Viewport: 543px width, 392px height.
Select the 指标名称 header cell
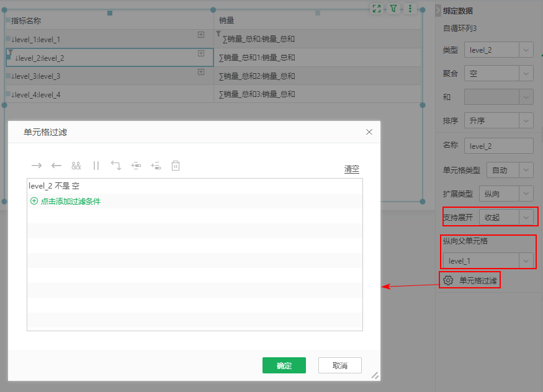(x=110, y=20)
